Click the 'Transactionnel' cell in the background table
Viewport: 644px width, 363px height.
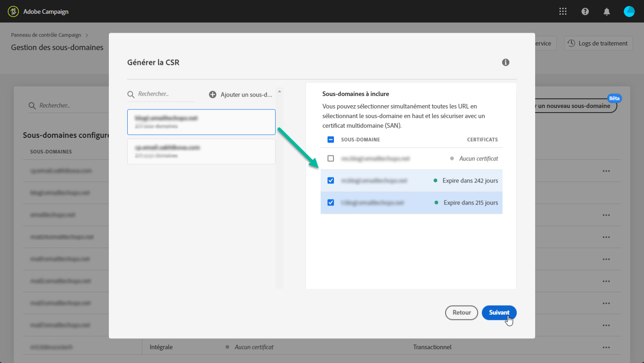coord(432,347)
